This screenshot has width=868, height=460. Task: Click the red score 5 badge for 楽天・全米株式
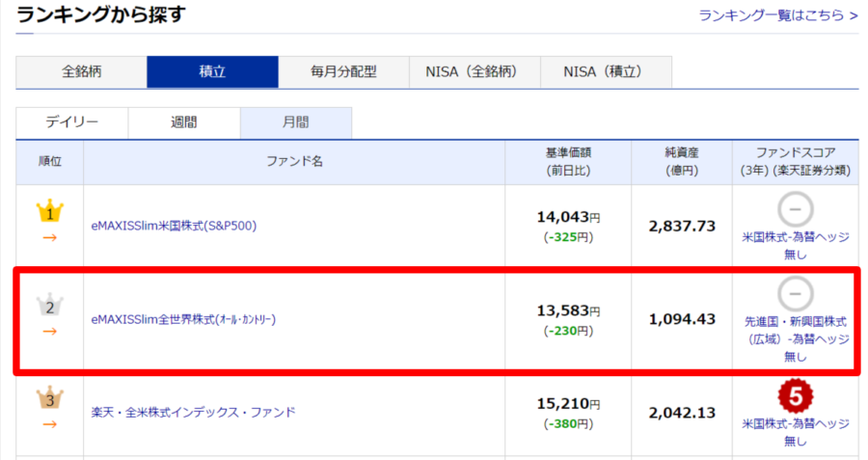coord(796,395)
